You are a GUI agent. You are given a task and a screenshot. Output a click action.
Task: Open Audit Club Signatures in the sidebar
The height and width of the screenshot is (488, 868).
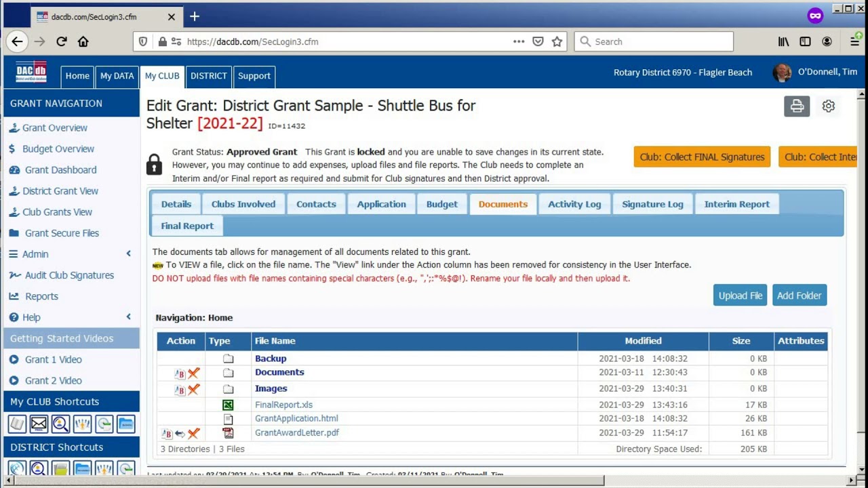tap(69, 275)
